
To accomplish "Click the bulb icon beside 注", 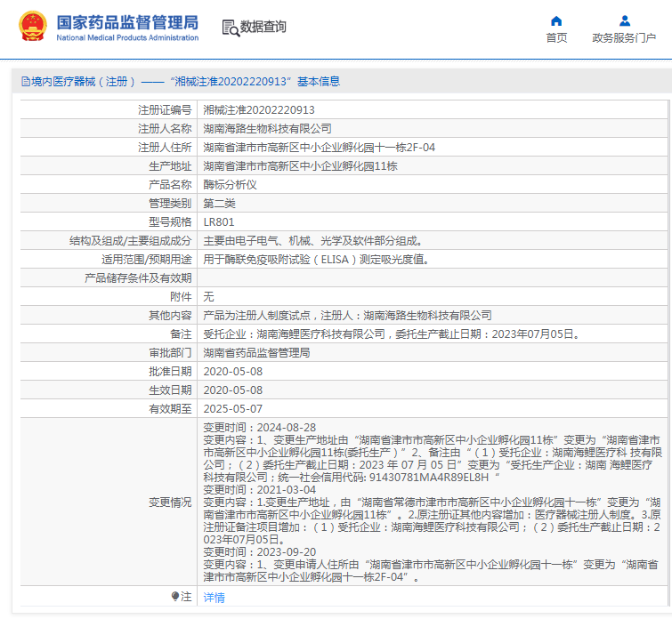I will (174, 596).
